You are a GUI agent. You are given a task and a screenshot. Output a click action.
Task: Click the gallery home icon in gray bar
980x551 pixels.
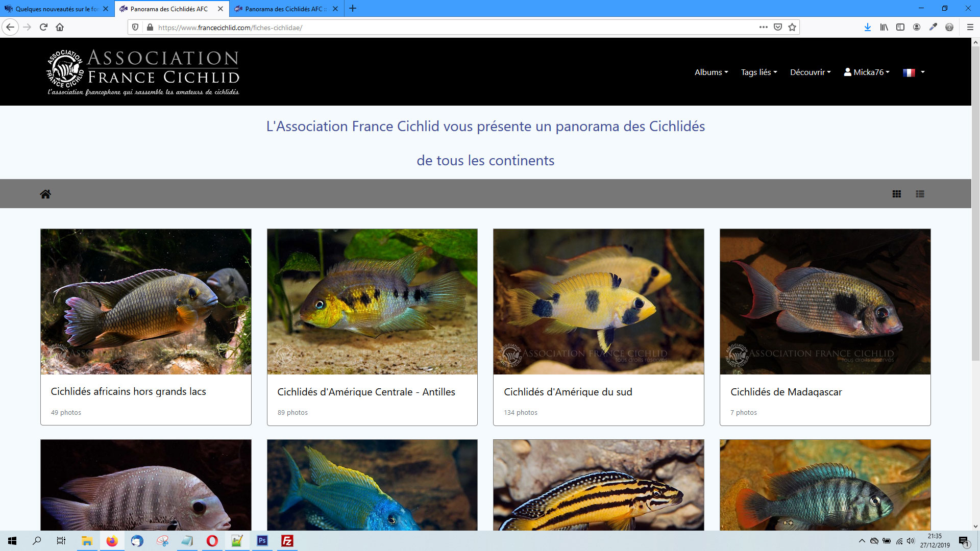point(45,194)
